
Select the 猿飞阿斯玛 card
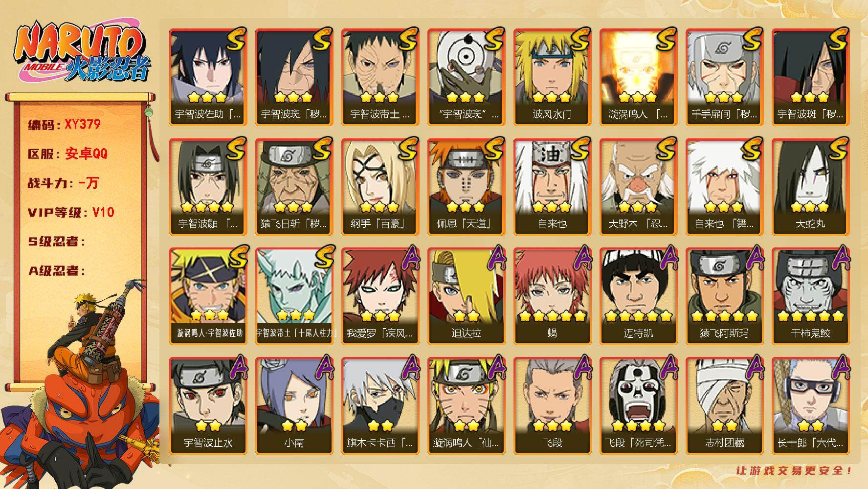click(724, 296)
